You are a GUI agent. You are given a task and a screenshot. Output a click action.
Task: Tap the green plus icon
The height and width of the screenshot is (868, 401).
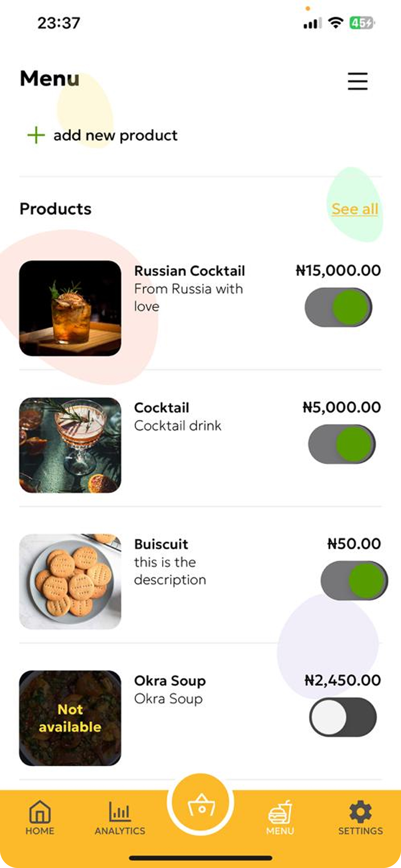pos(36,135)
